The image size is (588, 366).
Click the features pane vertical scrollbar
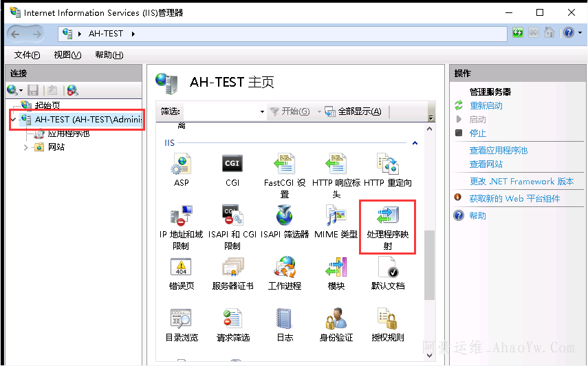pyautogui.click(x=430, y=265)
